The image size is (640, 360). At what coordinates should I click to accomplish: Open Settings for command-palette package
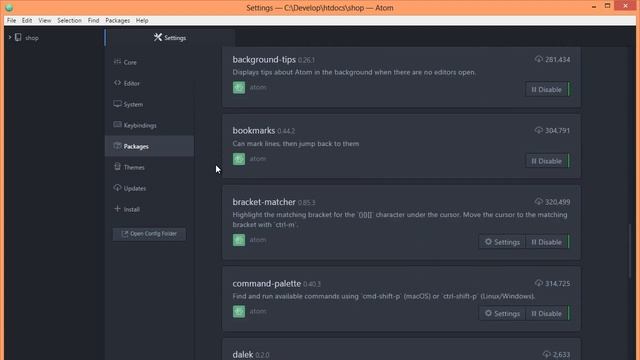click(x=502, y=313)
